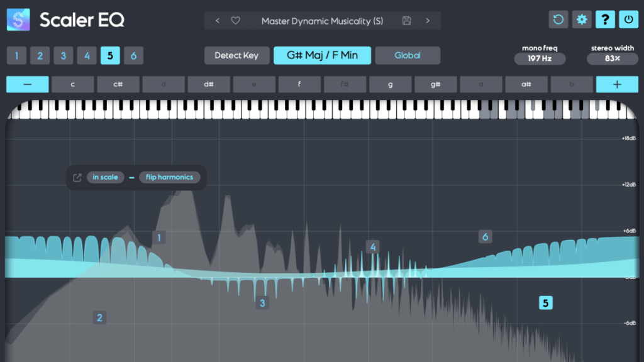The height and width of the screenshot is (362, 644).
Task: Toggle the b note
Action: (572, 84)
